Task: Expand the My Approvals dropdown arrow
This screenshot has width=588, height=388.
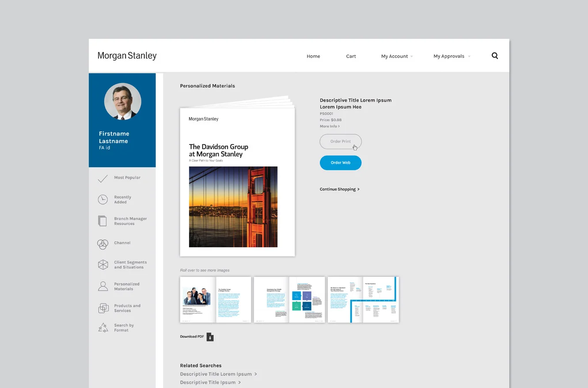Action: pos(469,57)
